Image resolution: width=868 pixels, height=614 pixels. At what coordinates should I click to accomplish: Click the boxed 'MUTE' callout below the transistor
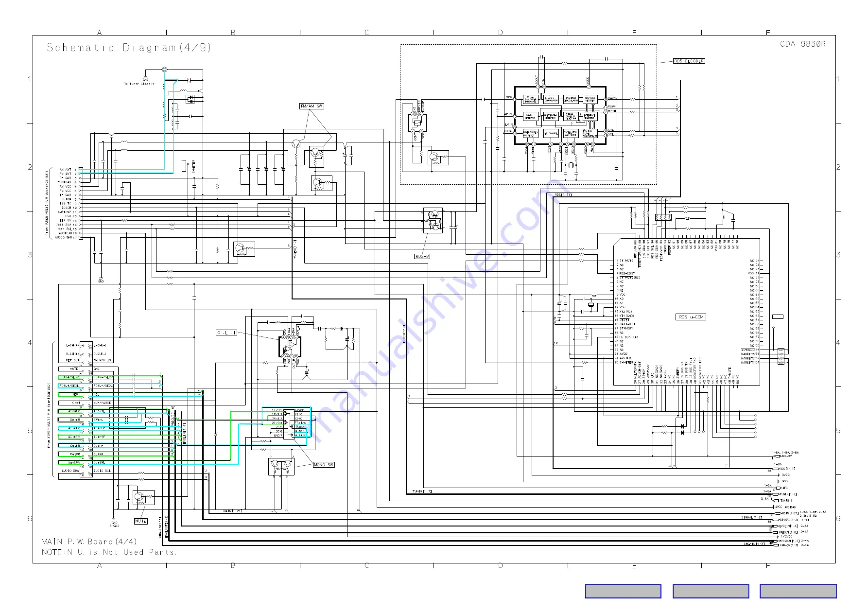(x=140, y=521)
